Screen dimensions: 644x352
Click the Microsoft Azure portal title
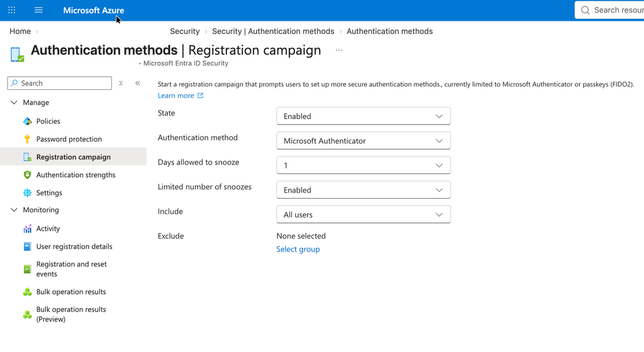point(94,10)
